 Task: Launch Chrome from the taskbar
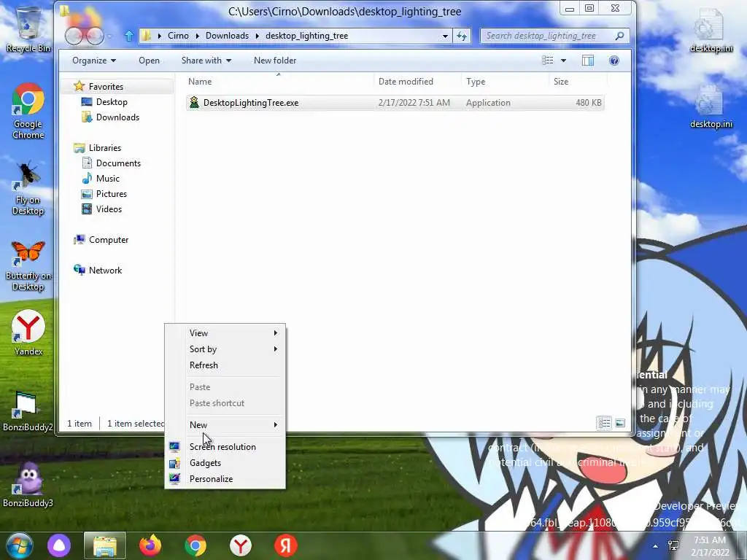tap(196, 545)
